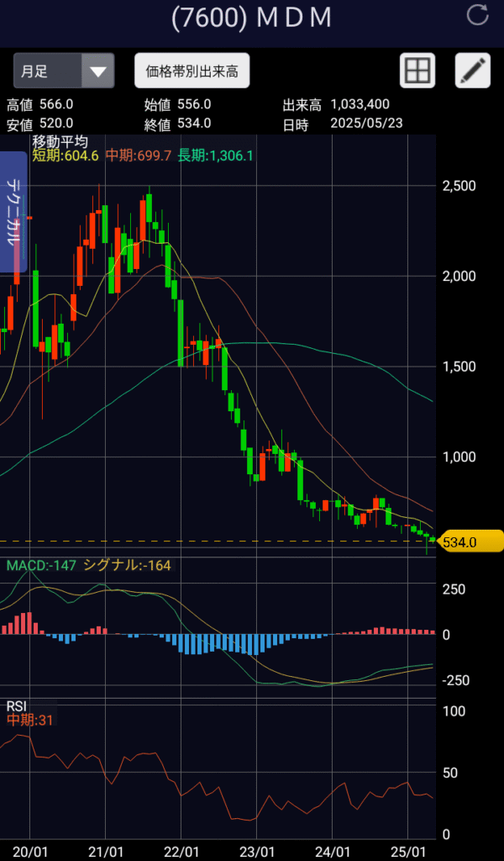Tap the 中期:699.7 moving average label

click(138, 156)
